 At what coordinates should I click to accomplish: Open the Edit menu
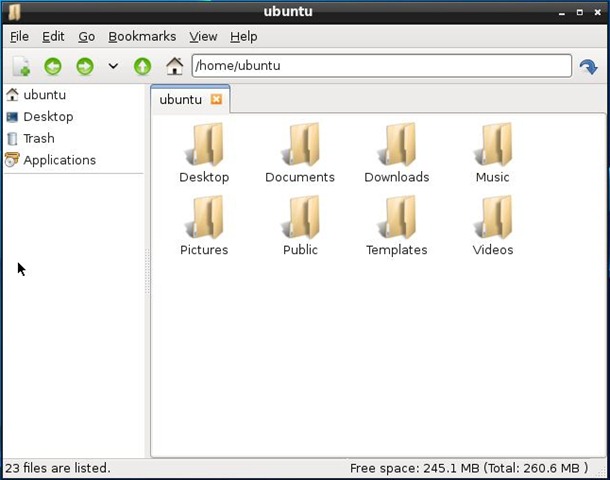pyautogui.click(x=53, y=37)
